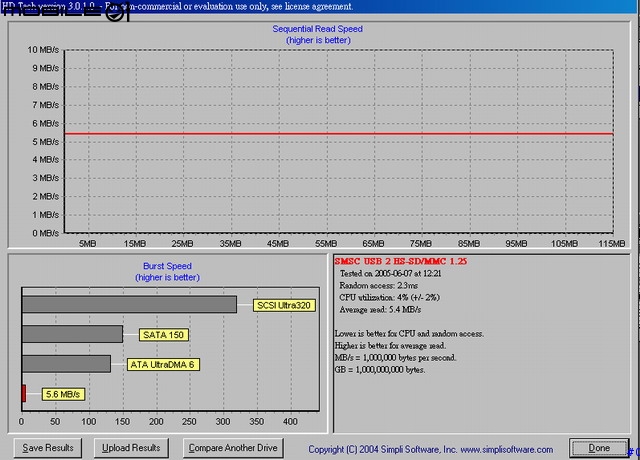Image resolution: width=640 pixels, height=460 pixels.
Task: Select the CPU utilization 4% line
Action: point(389,298)
